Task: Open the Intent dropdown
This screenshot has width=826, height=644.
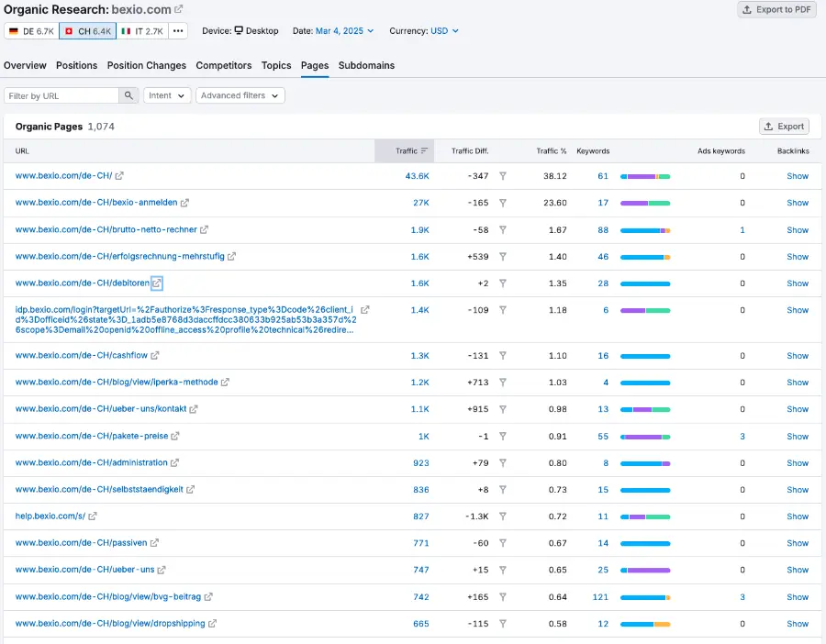Action: 166,95
